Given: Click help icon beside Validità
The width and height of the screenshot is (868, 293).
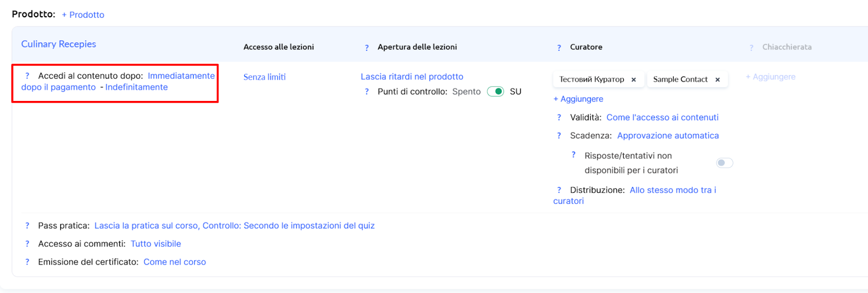Looking at the screenshot, I should 559,117.
